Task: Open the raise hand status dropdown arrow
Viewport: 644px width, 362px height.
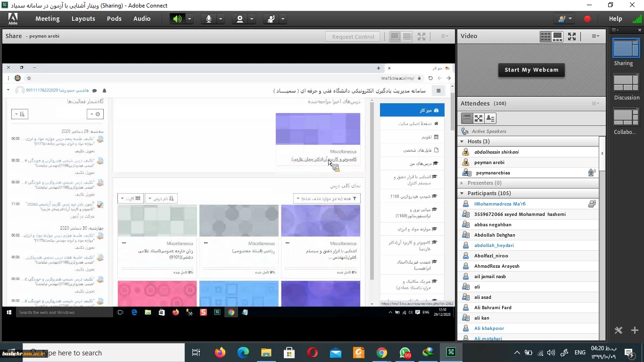Action: pos(283,19)
